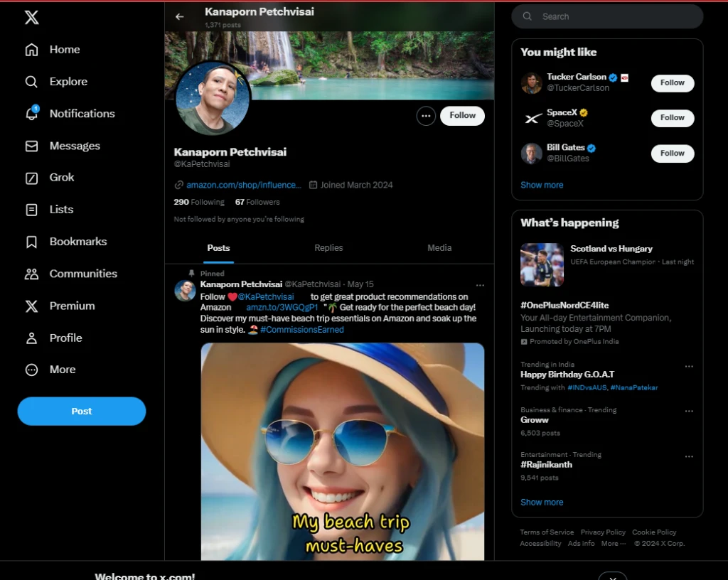Open Notifications via the bell icon
The width and height of the screenshot is (728, 580).
pos(32,114)
